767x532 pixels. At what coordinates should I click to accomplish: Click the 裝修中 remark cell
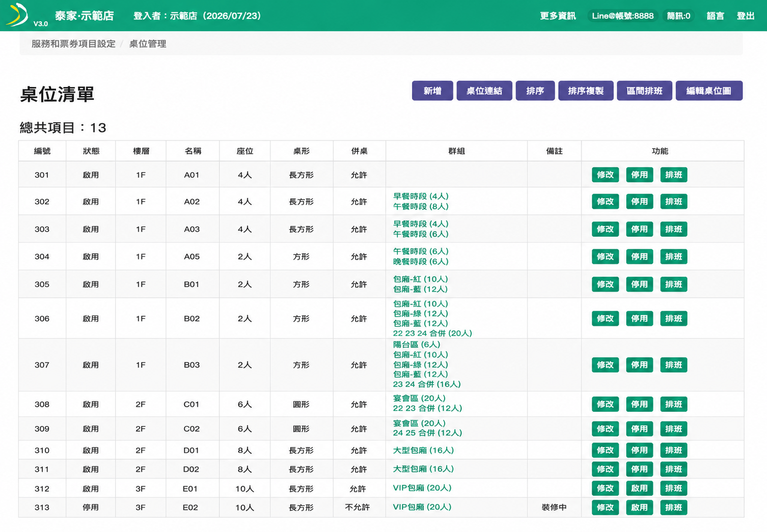pos(554,508)
